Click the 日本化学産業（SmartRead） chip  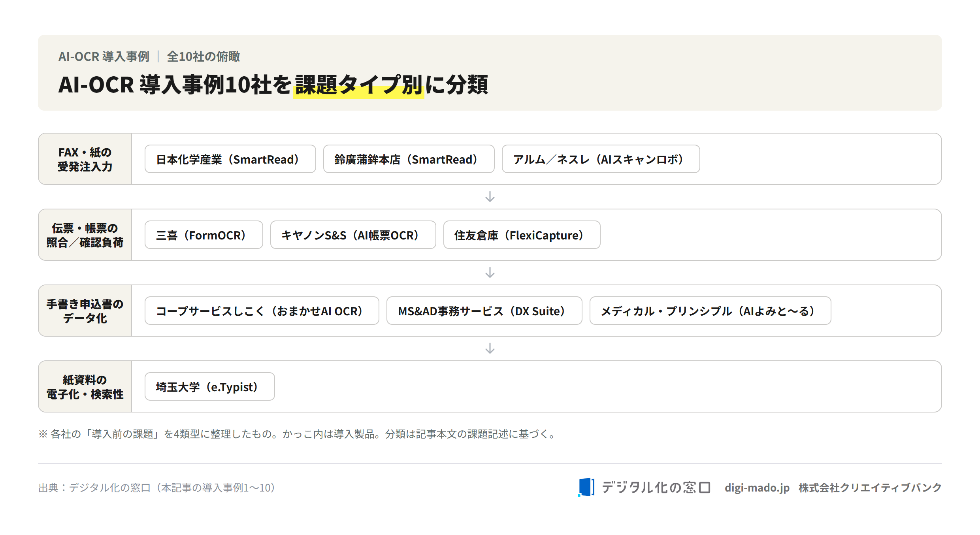coord(230,159)
